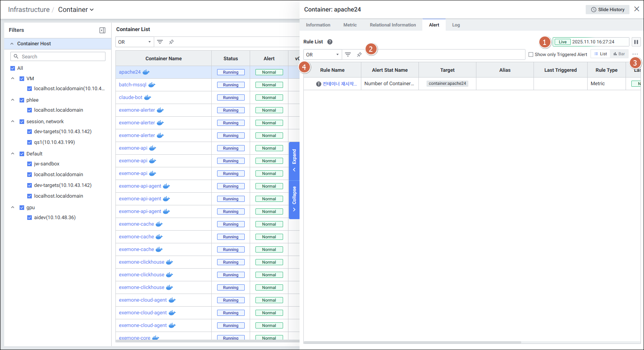The width and height of the screenshot is (644, 350).
Task: Click the Rule List help question mark icon
Action: click(x=330, y=42)
